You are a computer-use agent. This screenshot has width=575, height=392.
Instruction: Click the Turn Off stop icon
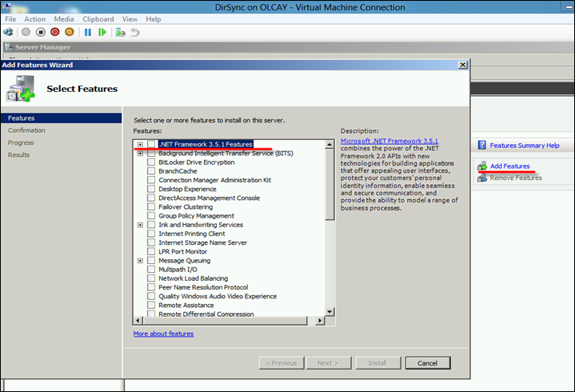[40, 32]
